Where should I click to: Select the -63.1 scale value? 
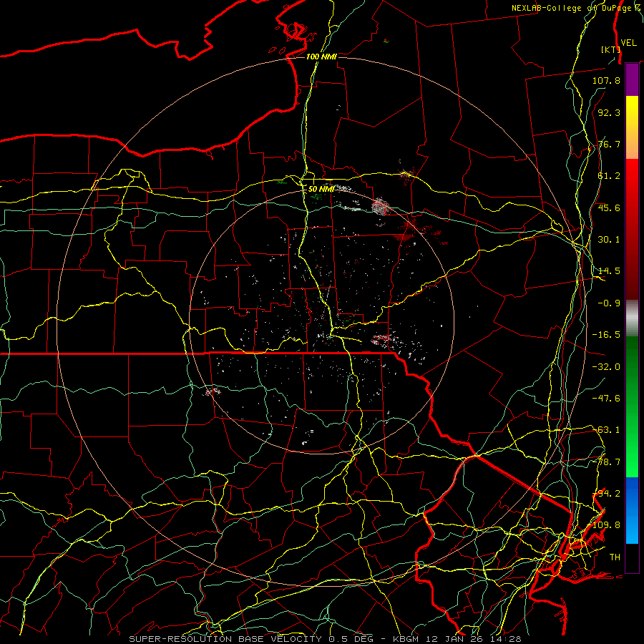coord(606,430)
